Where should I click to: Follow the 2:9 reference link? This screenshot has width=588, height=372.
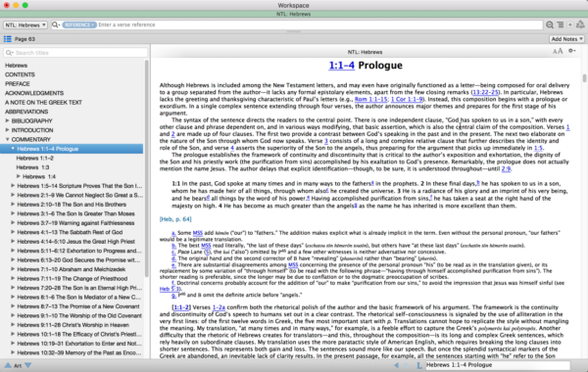(506, 168)
